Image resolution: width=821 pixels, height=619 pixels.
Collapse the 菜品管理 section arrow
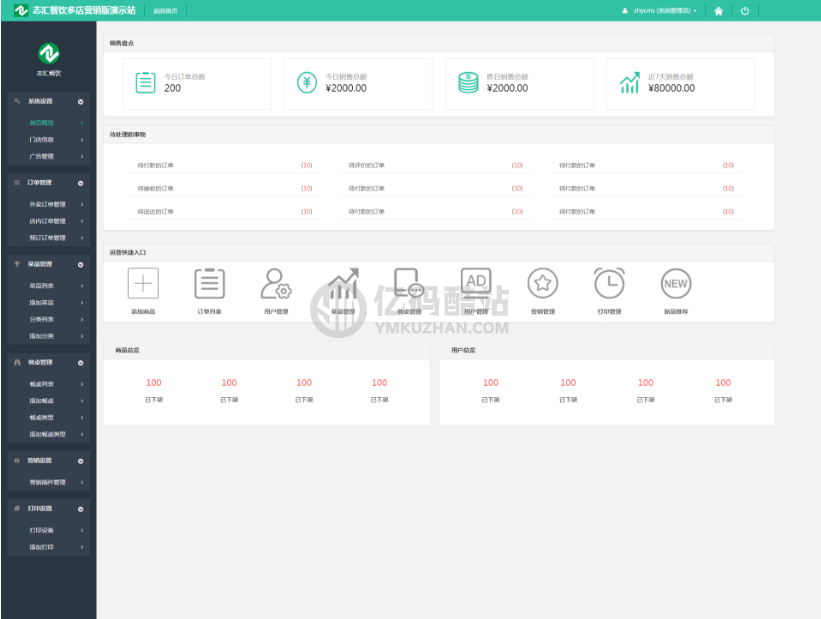[81, 265]
